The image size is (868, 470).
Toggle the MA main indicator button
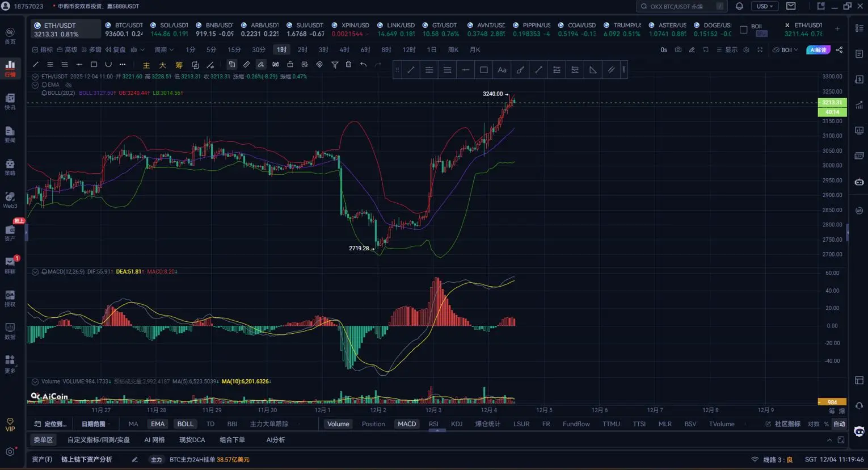click(133, 424)
